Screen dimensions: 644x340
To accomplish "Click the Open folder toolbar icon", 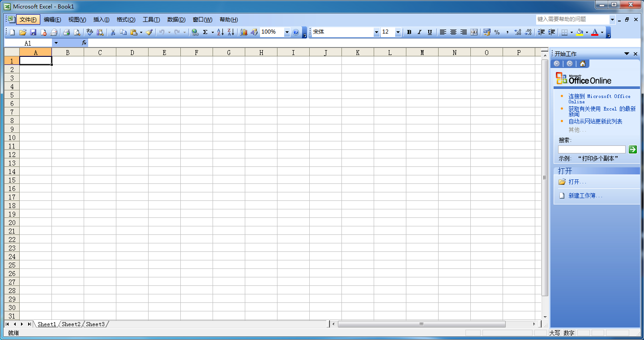I will [x=23, y=32].
